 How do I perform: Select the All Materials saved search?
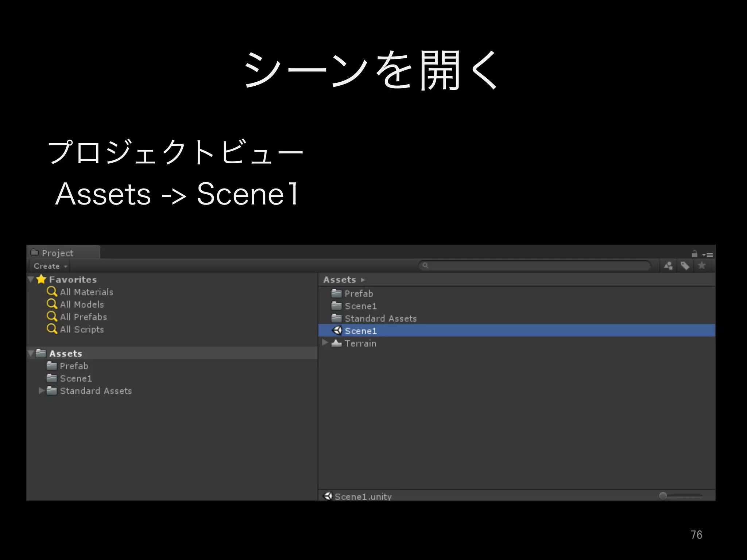point(86,292)
